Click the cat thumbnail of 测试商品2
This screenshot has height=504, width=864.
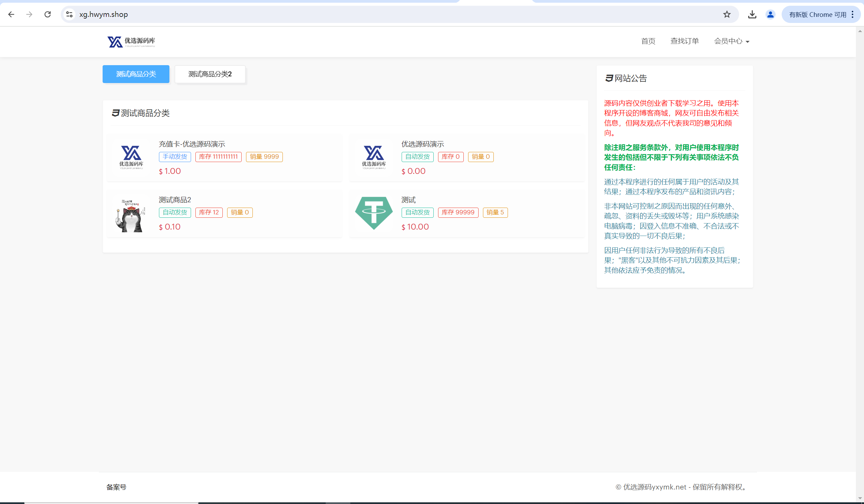tap(131, 215)
